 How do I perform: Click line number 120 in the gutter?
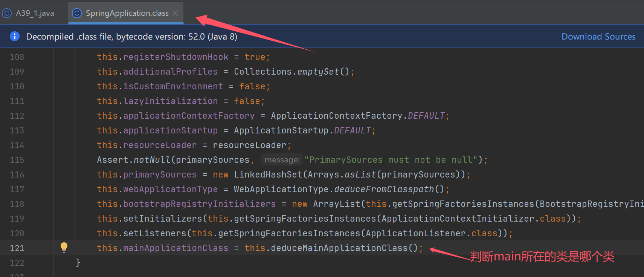[x=17, y=233]
